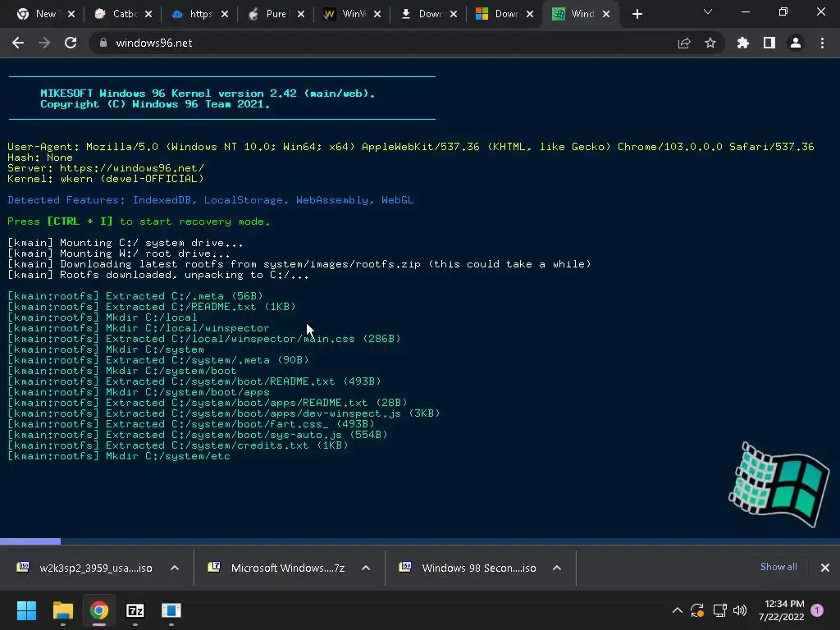This screenshot has height=630, width=840.
Task: Switch to the https cloud tab
Action: point(199,14)
